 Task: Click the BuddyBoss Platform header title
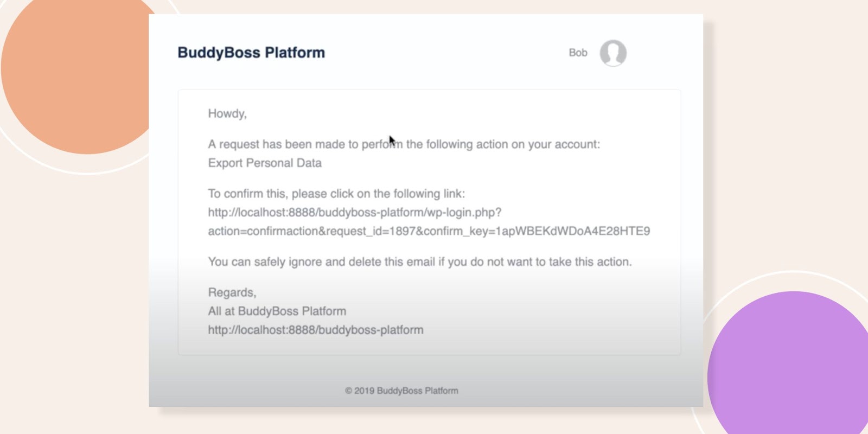coord(251,53)
